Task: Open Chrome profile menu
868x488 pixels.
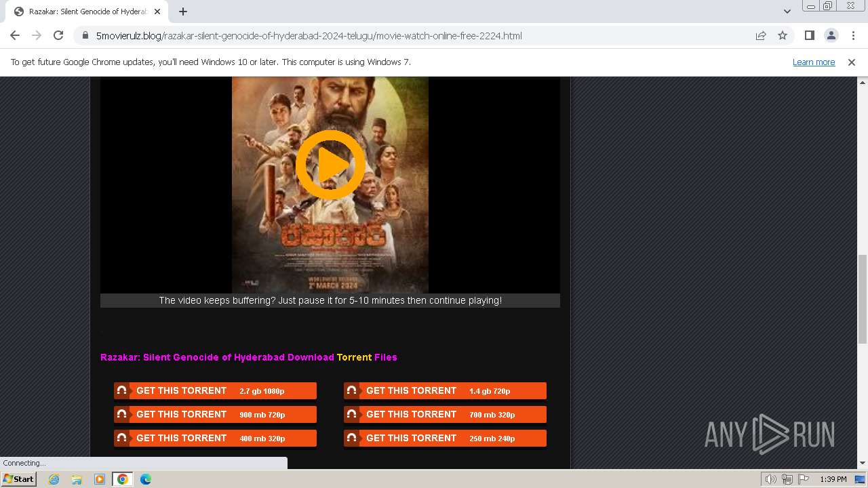Action: click(831, 35)
